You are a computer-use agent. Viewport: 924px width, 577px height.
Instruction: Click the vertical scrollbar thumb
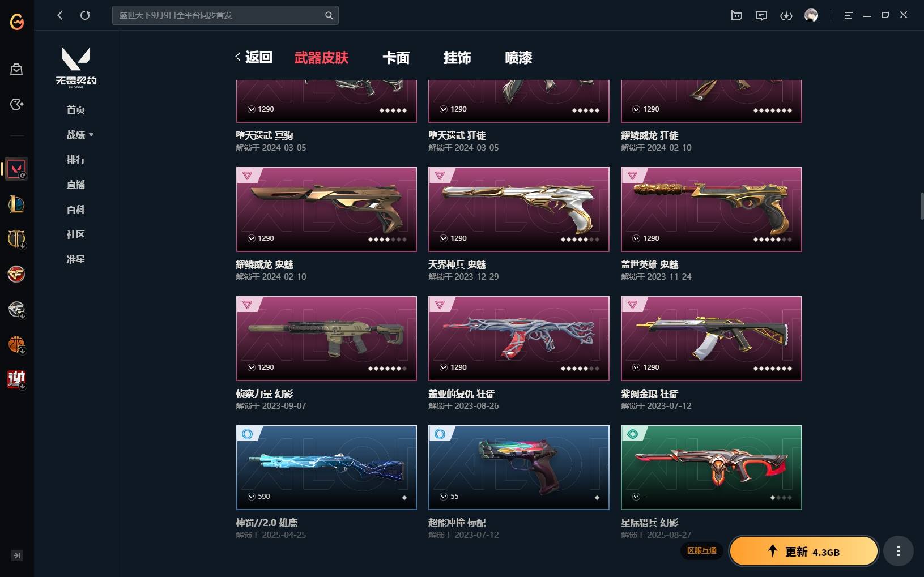[922, 206]
